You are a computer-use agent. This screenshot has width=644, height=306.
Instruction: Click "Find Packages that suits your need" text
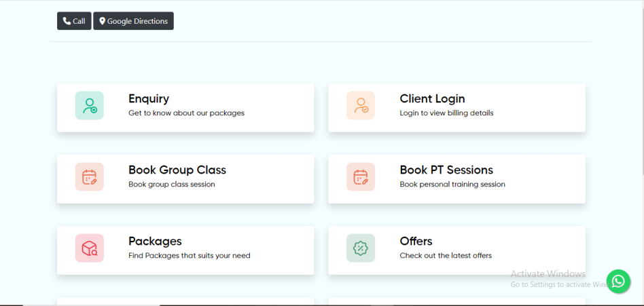(x=190, y=256)
